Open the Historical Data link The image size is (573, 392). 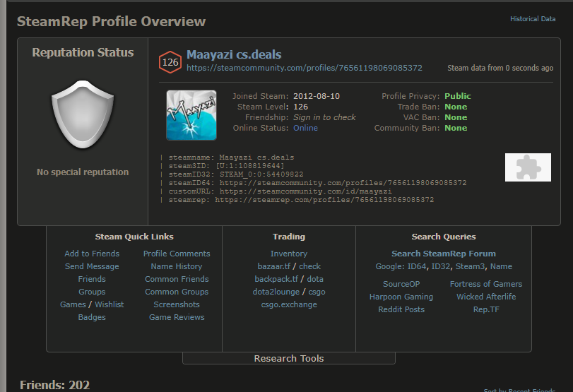point(533,19)
